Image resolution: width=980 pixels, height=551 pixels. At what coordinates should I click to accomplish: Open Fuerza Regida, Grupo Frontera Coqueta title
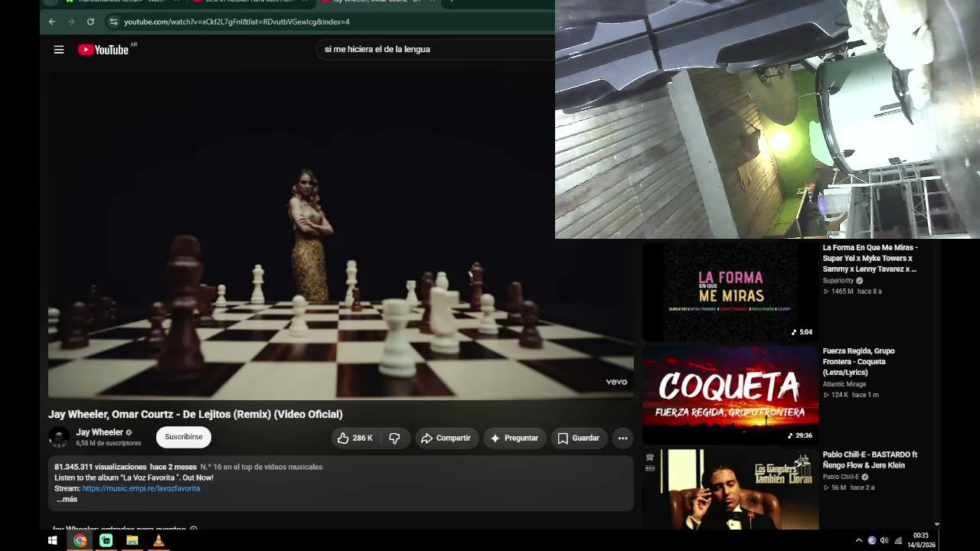tap(859, 361)
